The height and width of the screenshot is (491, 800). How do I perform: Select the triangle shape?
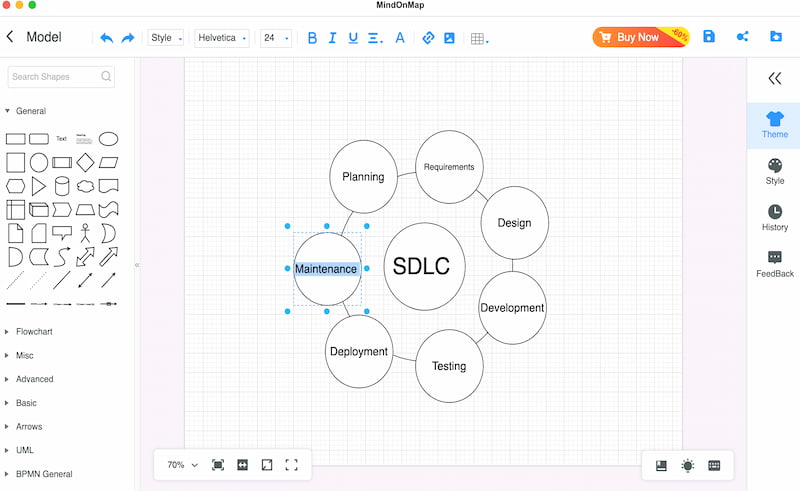[x=39, y=186]
